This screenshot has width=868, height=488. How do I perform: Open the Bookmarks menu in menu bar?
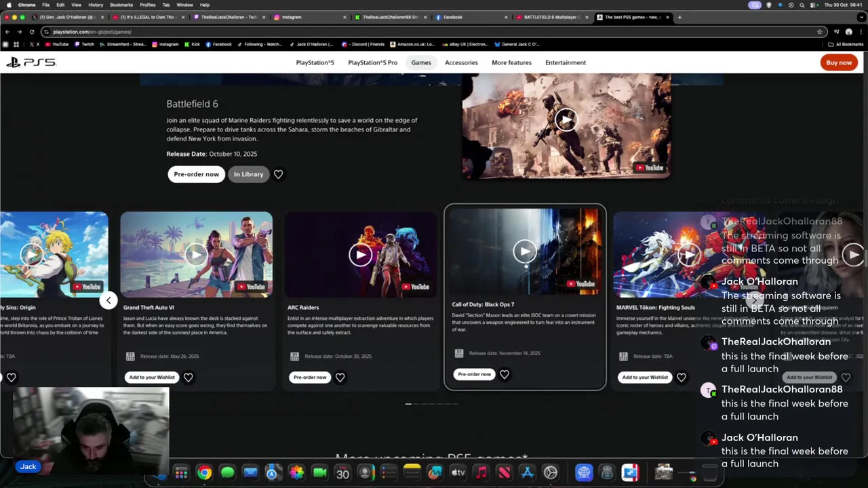[121, 5]
